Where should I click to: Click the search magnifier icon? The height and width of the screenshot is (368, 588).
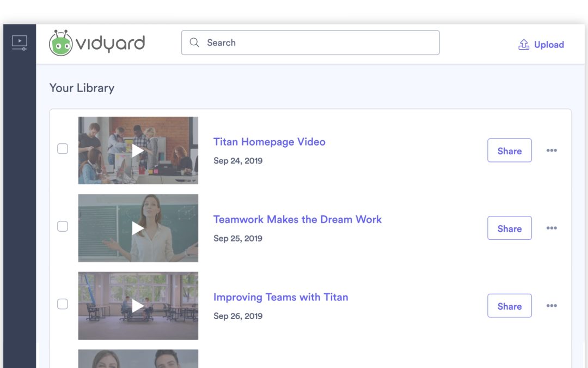[194, 43]
